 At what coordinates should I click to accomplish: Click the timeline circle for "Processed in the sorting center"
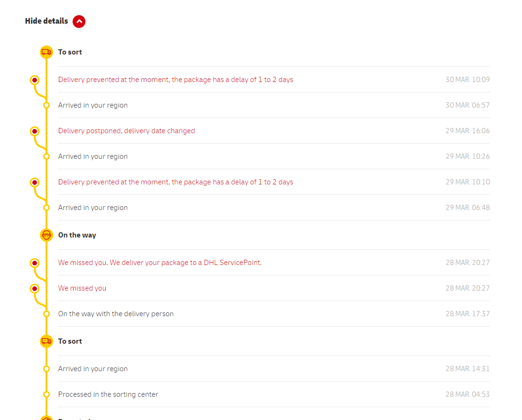click(x=47, y=394)
